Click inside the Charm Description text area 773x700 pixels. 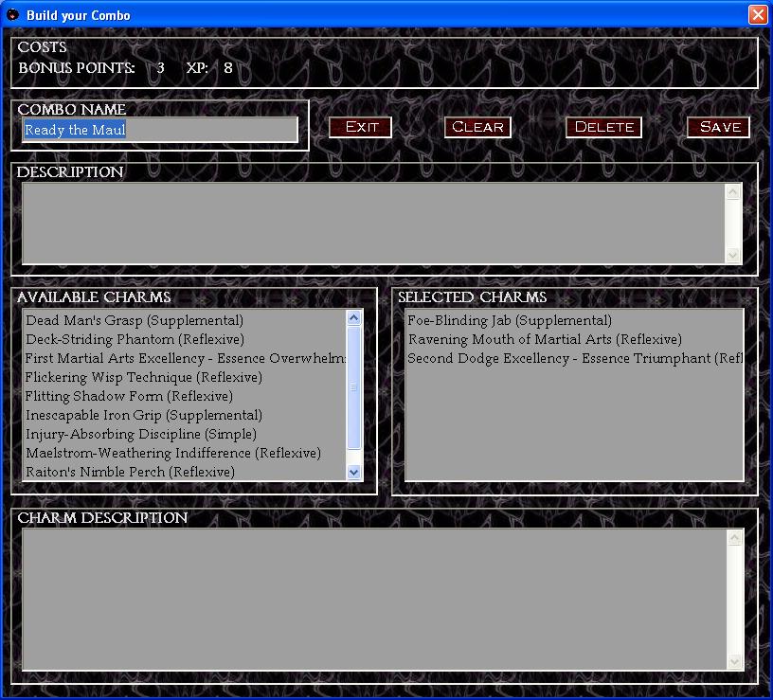[375, 599]
